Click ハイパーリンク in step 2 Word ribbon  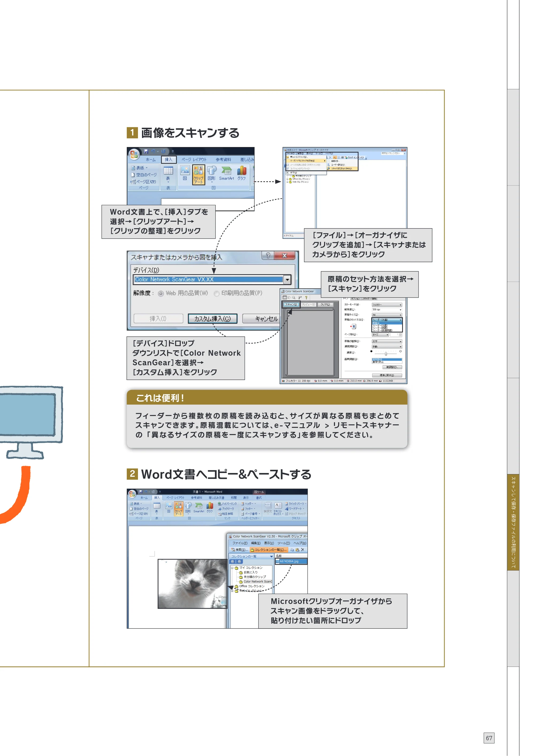pyautogui.click(x=227, y=504)
